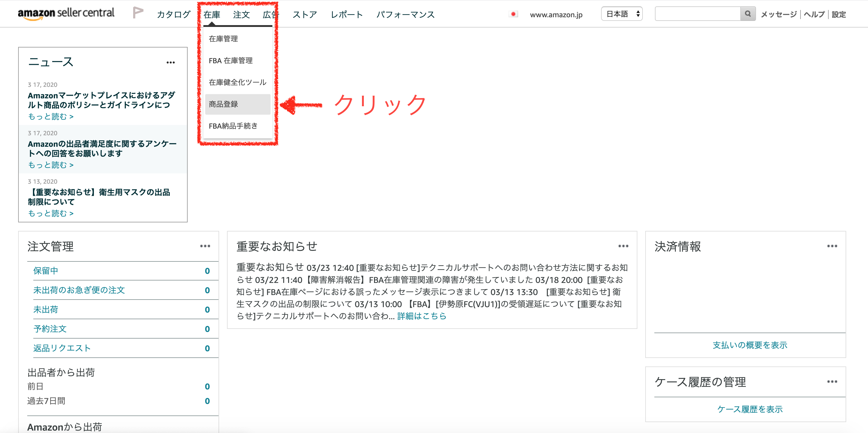
Task: Click ケース履歴を表示 link
Action: 750,409
